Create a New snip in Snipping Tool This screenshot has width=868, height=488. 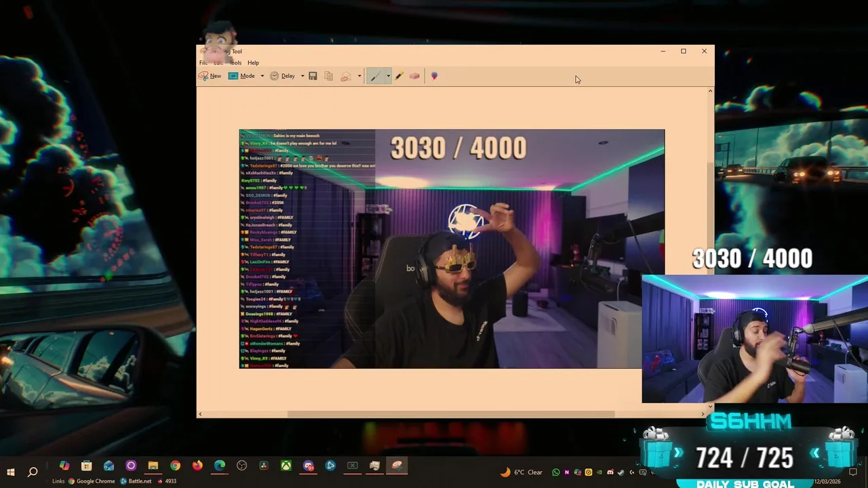point(210,76)
